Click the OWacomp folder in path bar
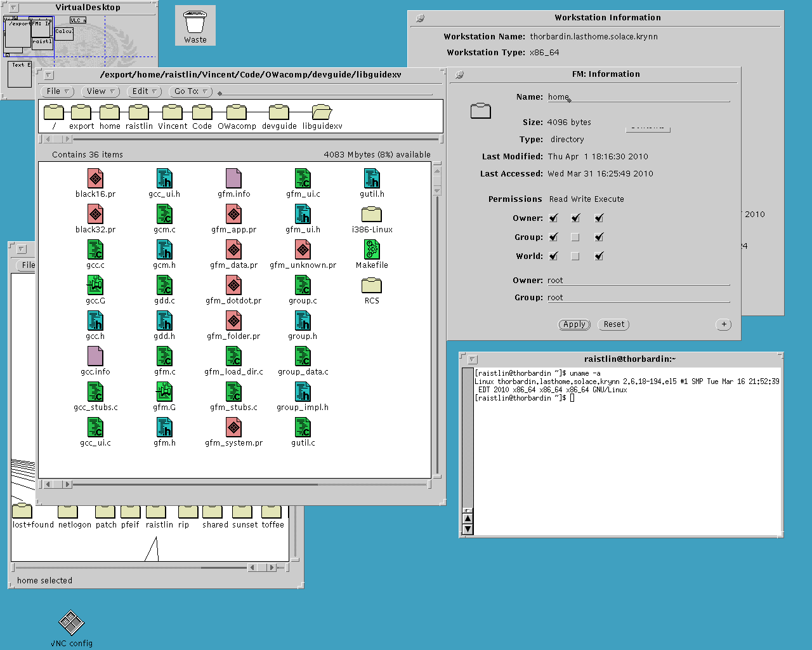Image resolution: width=812 pixels, height=650 pixels. pyautogui.click(x=237, y=113)
